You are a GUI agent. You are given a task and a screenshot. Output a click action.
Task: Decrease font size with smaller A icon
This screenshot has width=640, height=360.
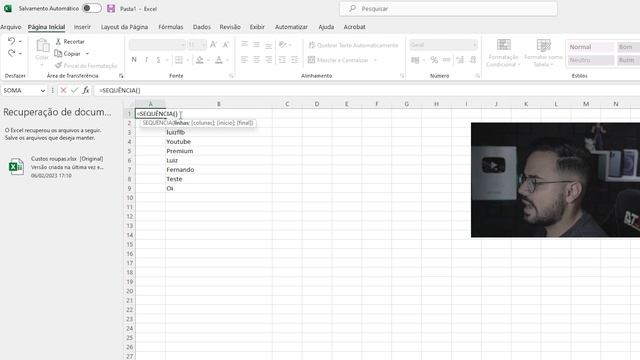226,44
